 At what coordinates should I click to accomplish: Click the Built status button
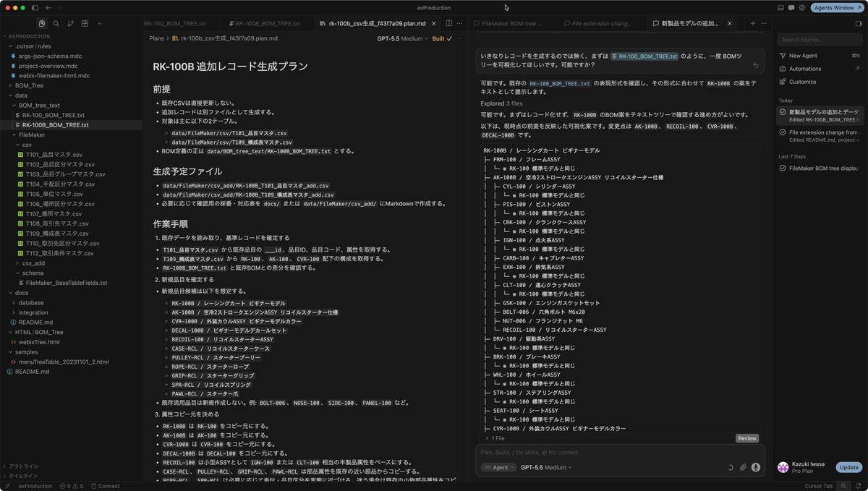tap(442, 38)
